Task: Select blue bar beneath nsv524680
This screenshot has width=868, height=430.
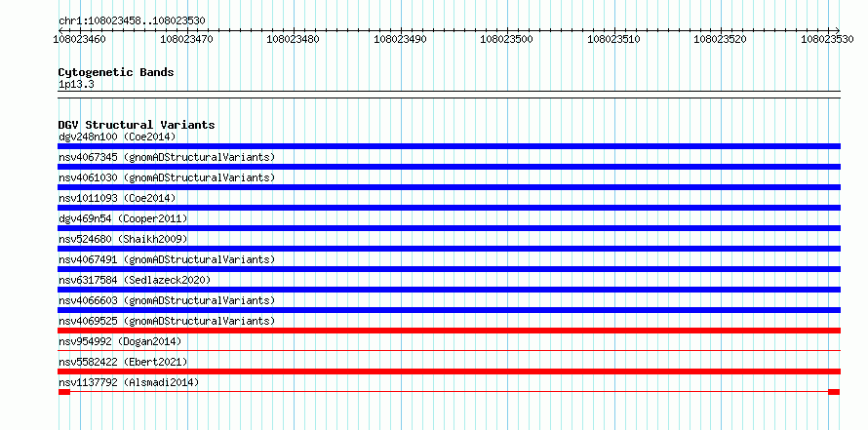Action: (x=449, y=249)
